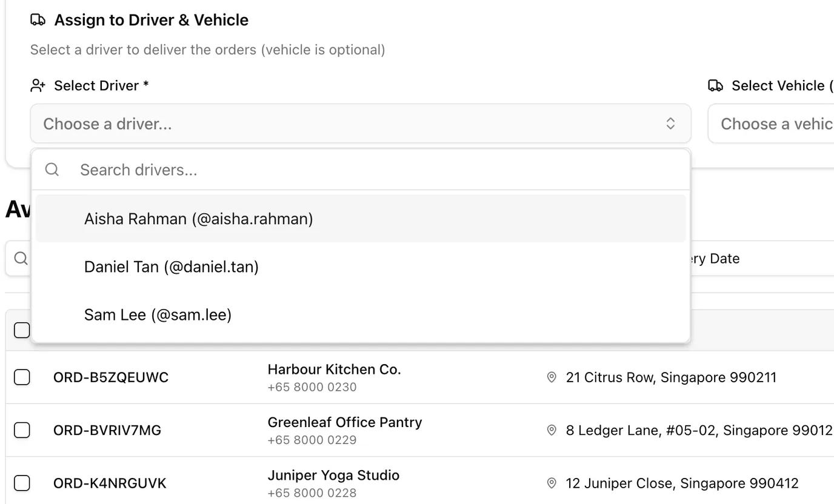This screenshot has width=834, height=504.
Task: Click customer name Greenleaf Office Pantry
Action: coord(345,422)
